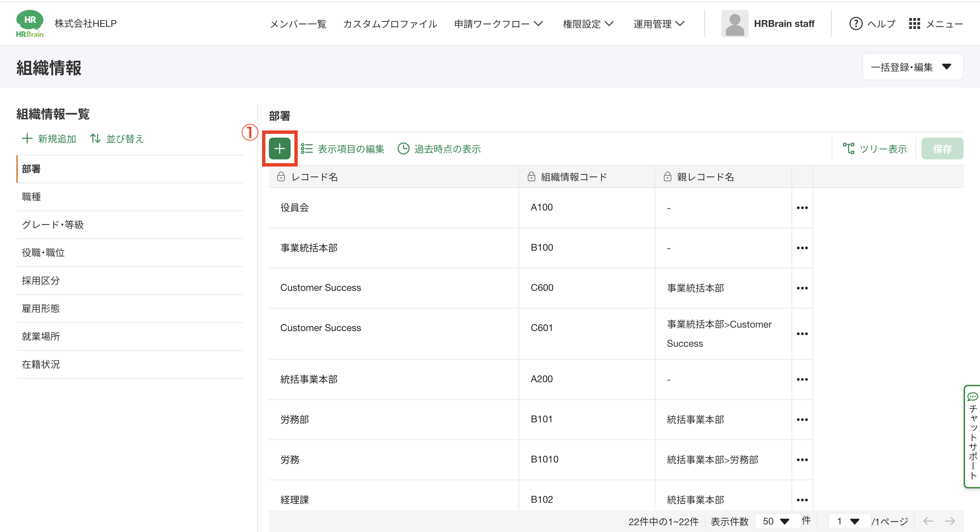Open more options for 役員会 row
Viewport: 980px width, 532px height.
point(802,208)
